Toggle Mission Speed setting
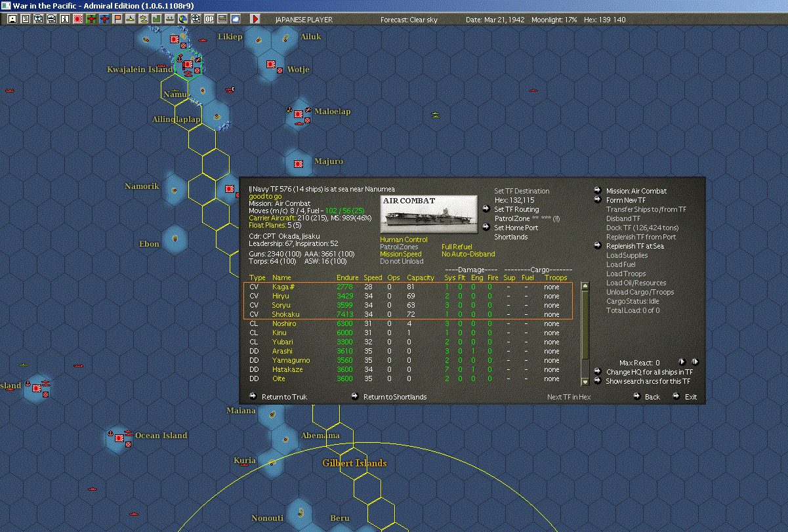This screenshot has width=788, height=532. click(x=401, y=254)
